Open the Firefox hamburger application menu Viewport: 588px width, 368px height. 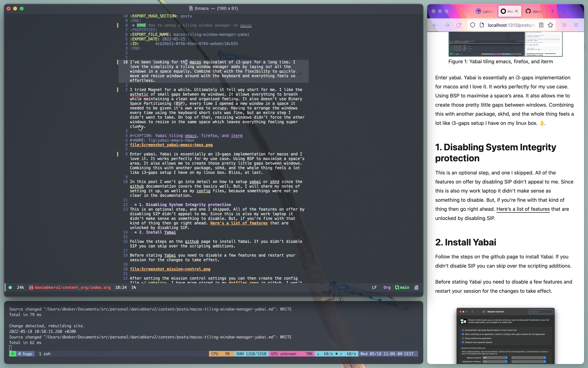point(576,25)
